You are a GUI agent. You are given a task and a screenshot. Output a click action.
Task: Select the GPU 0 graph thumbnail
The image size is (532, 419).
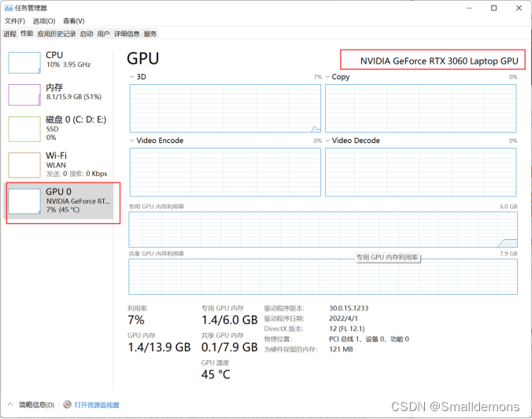click(x=24, y=201)
